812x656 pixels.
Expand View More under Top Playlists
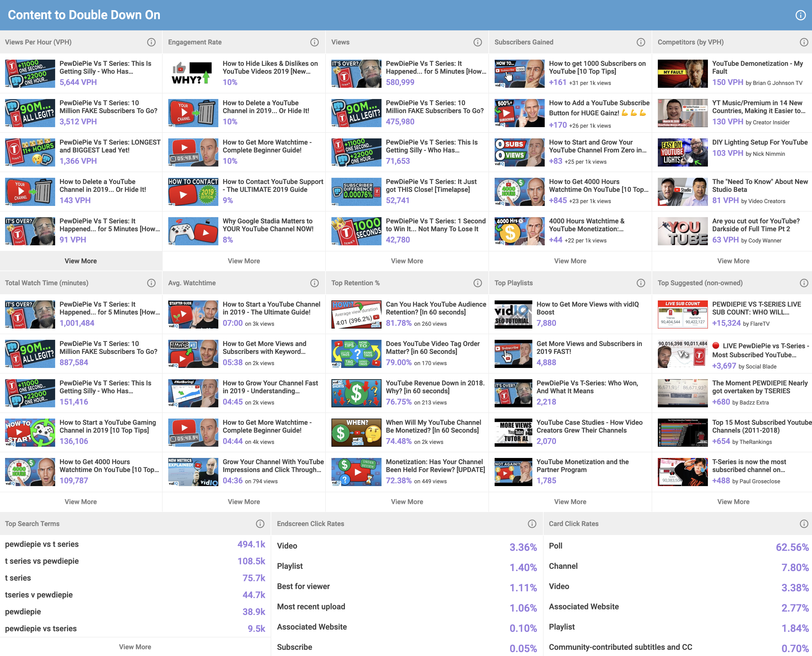tap(570, 502)
